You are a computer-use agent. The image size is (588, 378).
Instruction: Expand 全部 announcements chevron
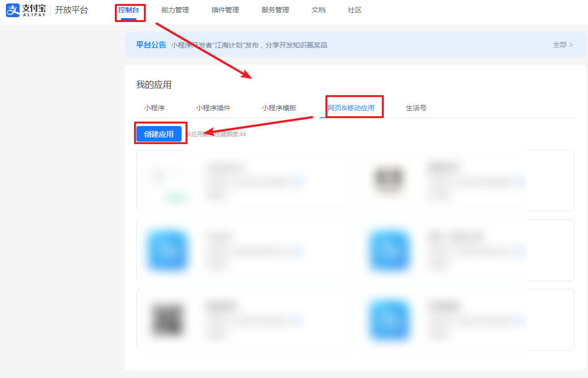click(x=563, y=45)
